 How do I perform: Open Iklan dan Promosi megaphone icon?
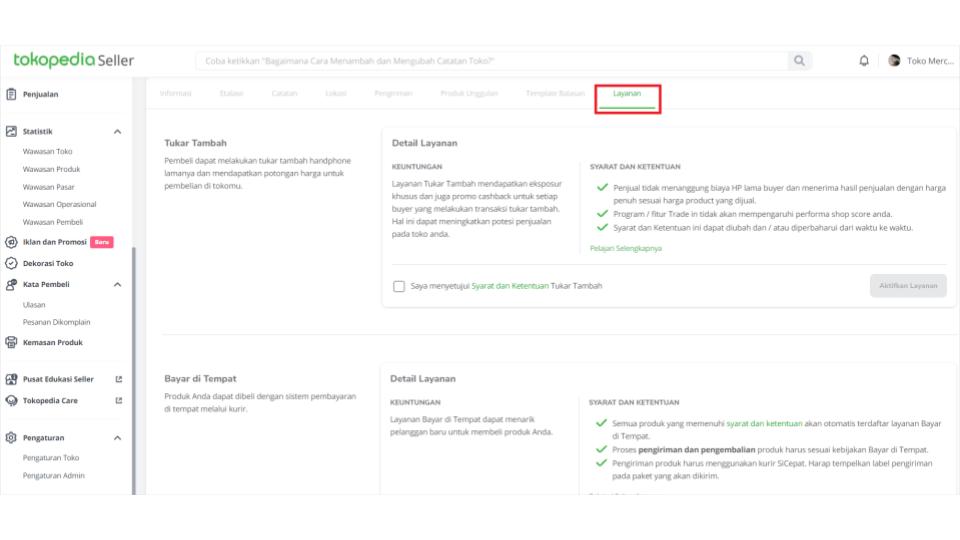12,242
